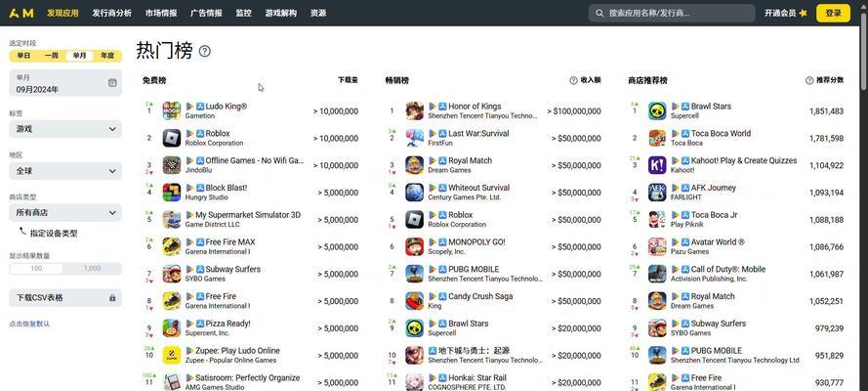Click the lock icon on 下载CSV表格
868x391 pixels.
click(112, 298)
